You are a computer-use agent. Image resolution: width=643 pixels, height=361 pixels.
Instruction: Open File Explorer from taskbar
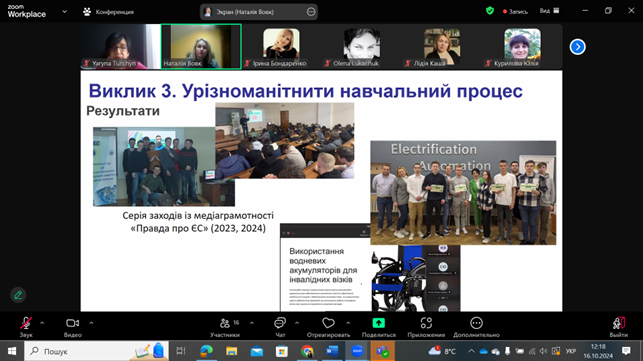231,351
